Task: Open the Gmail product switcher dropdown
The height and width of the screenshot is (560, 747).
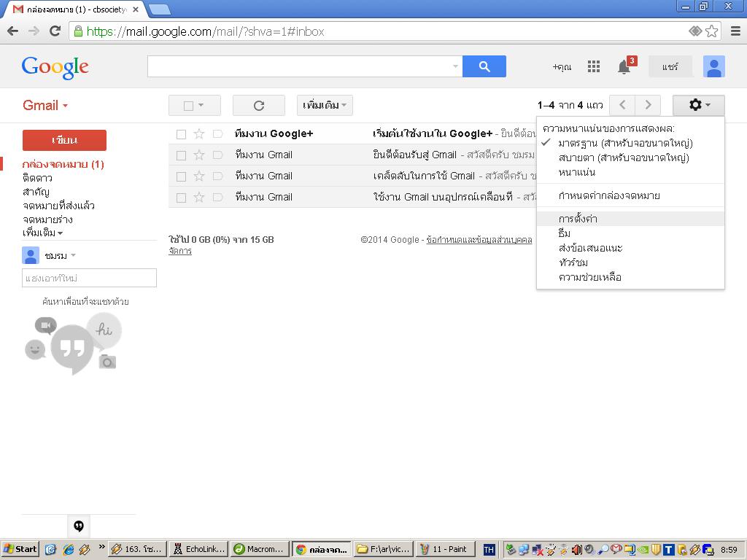Action: pos(45,105)
